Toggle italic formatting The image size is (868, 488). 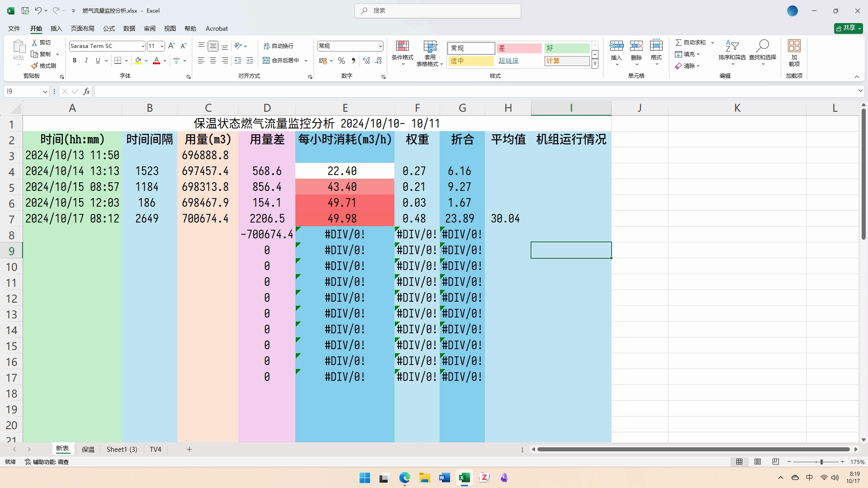click(86, 61)
